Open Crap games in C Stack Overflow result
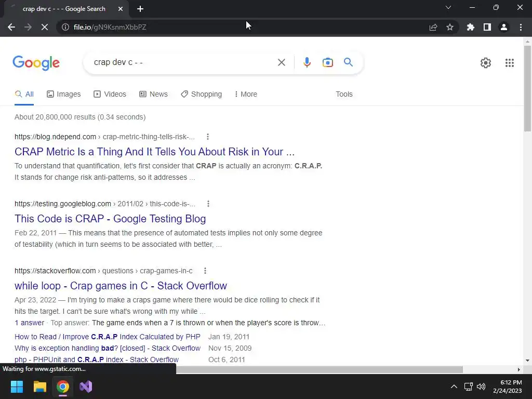 tap(121, 286)
